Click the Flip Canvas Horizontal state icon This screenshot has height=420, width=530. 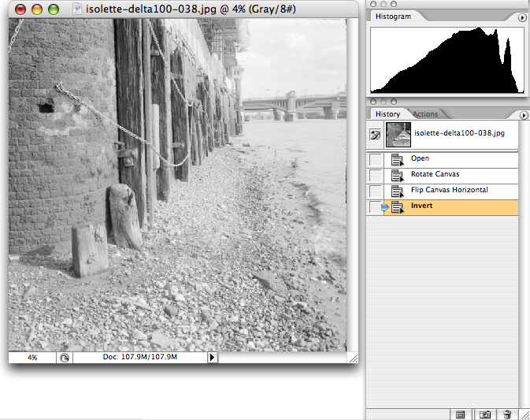click(x=397, y=191)
